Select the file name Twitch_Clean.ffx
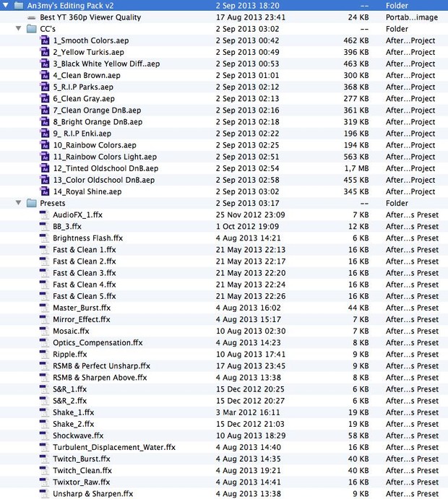The height and width of the screenshot is (499, 448). [x=82, y=471]
